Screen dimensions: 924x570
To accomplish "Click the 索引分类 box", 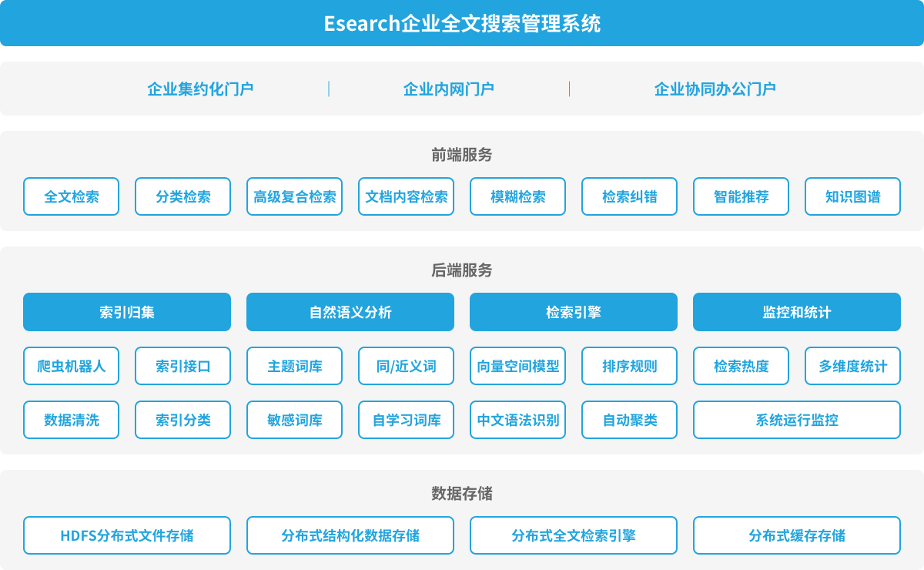I will pyautogui.click(x=182, y=420).
